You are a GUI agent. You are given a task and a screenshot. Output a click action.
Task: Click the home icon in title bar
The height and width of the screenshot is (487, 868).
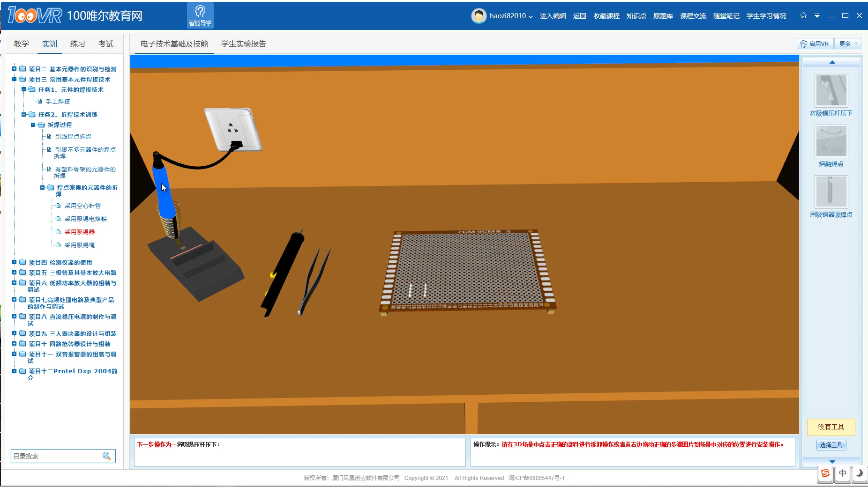pyautogui.click(x=803, y=15)
